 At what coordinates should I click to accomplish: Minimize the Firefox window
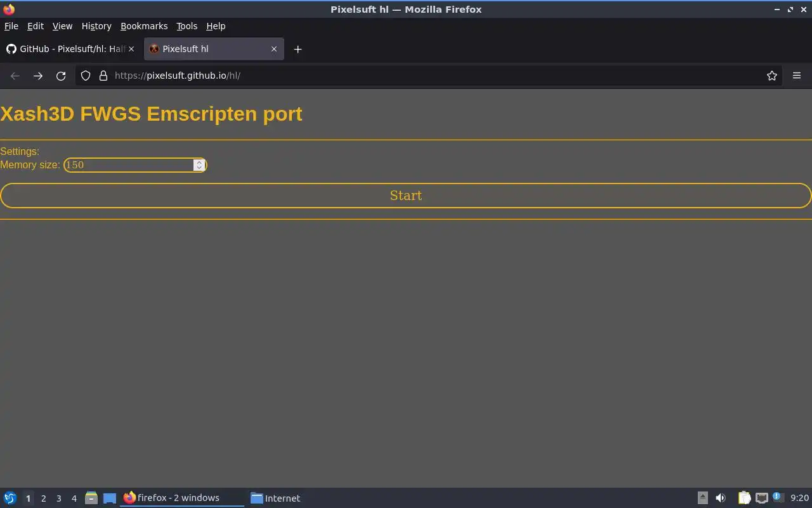[x=776, y=10]
